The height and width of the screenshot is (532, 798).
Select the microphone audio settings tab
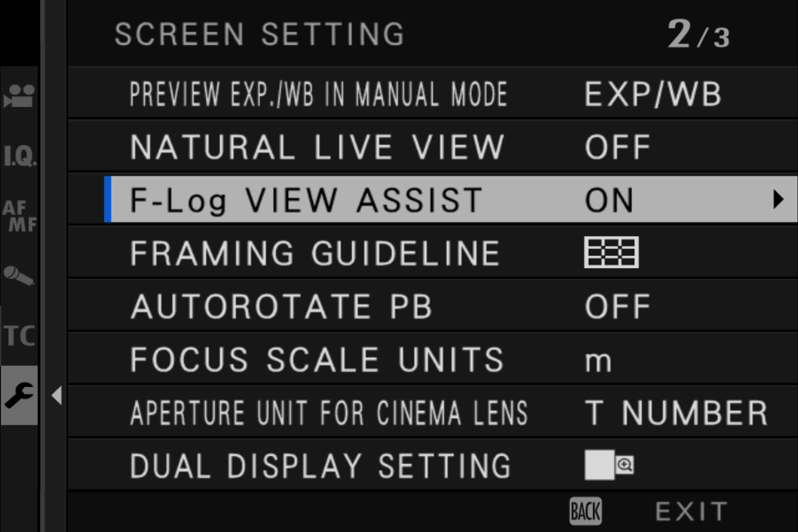click(19, 276)
